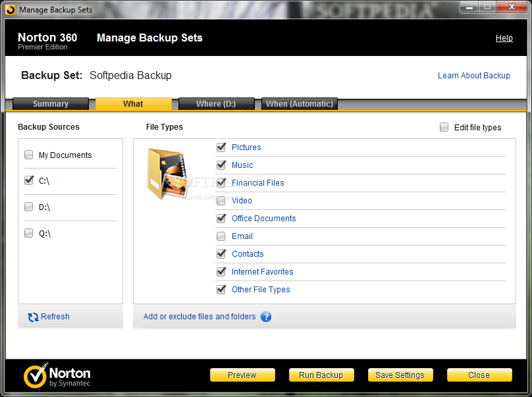Viewport: 532px width, 397px height.
Task: Uncheck the Music file type
Action: pos(221,165)
